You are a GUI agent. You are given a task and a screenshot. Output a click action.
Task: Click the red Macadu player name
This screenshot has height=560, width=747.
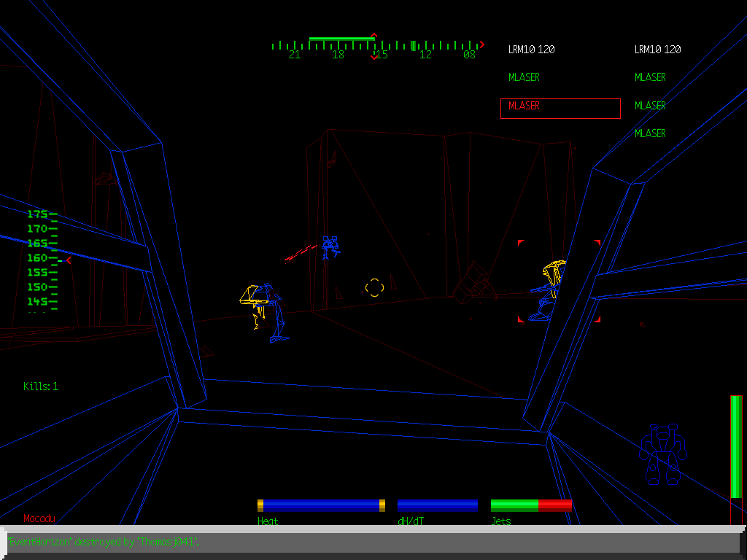39,518
